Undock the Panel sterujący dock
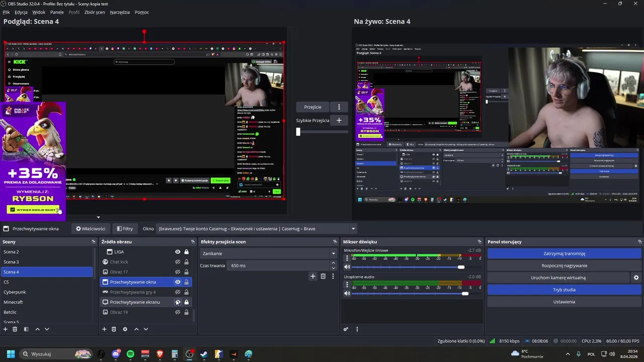This screenshot has height=362, width=644. 639,242
